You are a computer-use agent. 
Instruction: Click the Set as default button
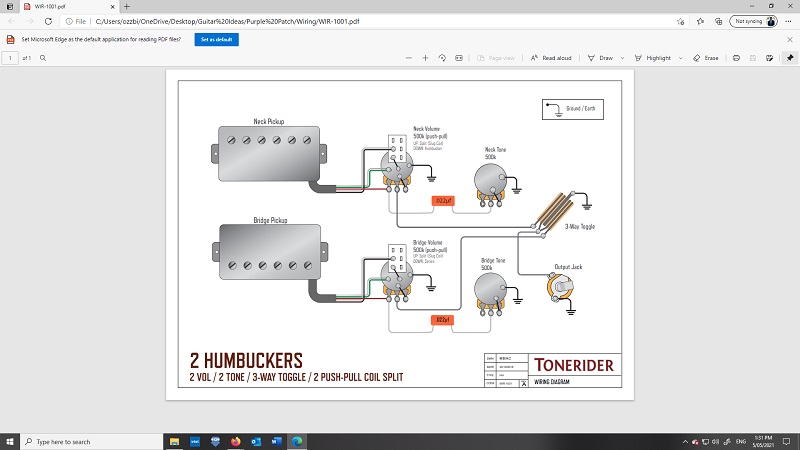(216, 39)
